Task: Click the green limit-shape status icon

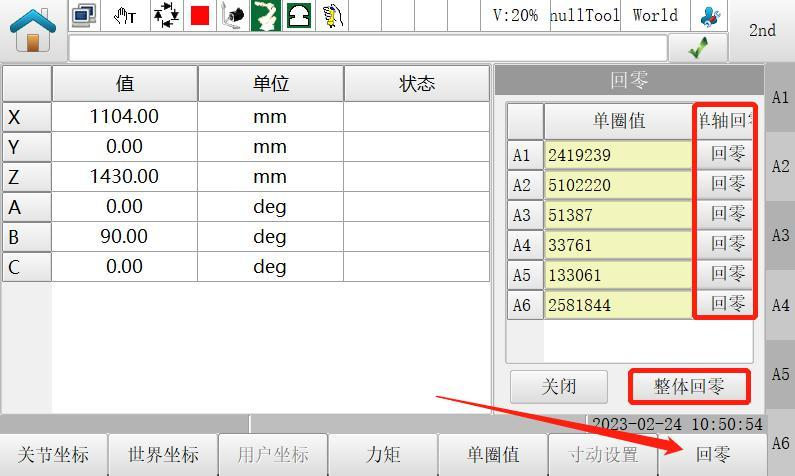Action: (x=299, y=15)
